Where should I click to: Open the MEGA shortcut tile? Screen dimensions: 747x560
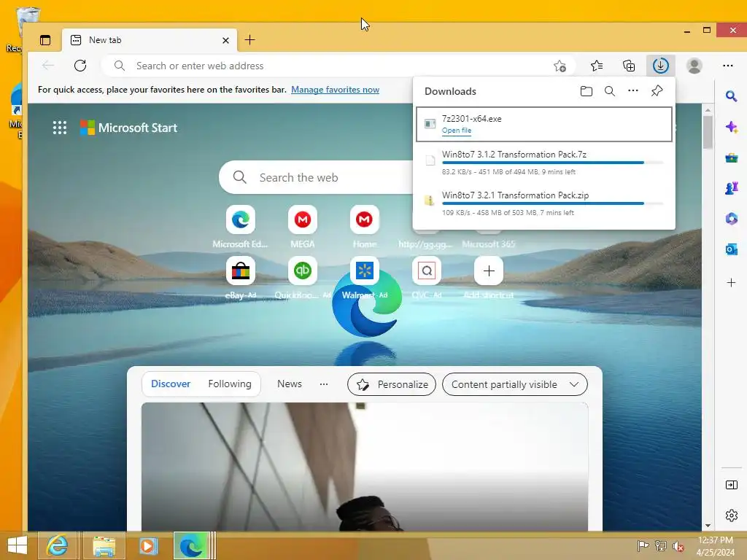tap(303, 219)
